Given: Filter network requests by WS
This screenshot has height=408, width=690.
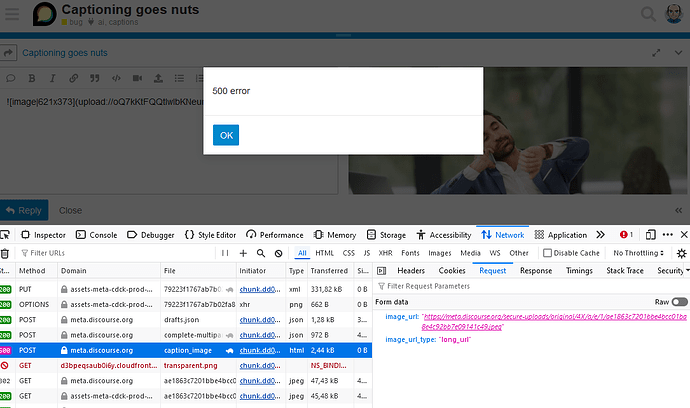Looking at the screenshot, I should [x=495, y=253].
